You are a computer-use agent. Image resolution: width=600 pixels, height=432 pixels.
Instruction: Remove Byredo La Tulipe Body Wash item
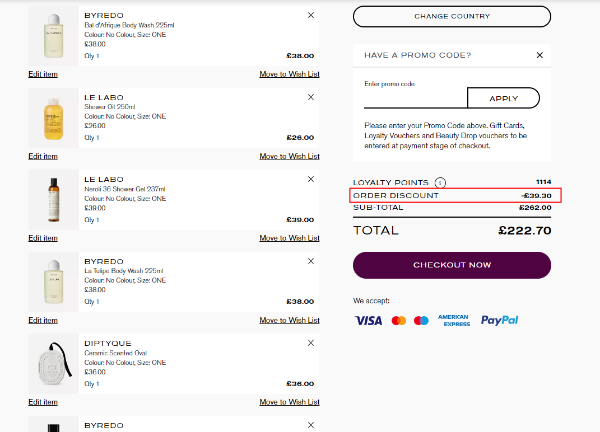point(311,261)
